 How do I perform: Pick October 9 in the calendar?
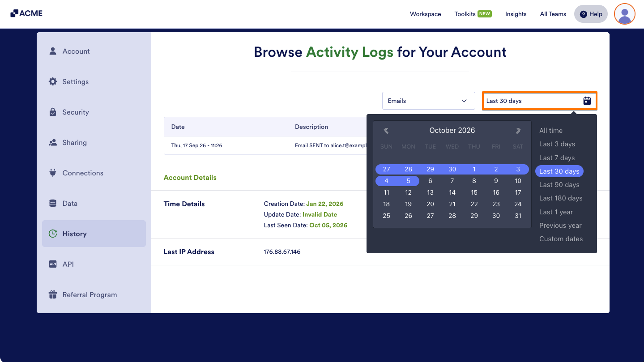pyautogui.click(x=496, y=181)
